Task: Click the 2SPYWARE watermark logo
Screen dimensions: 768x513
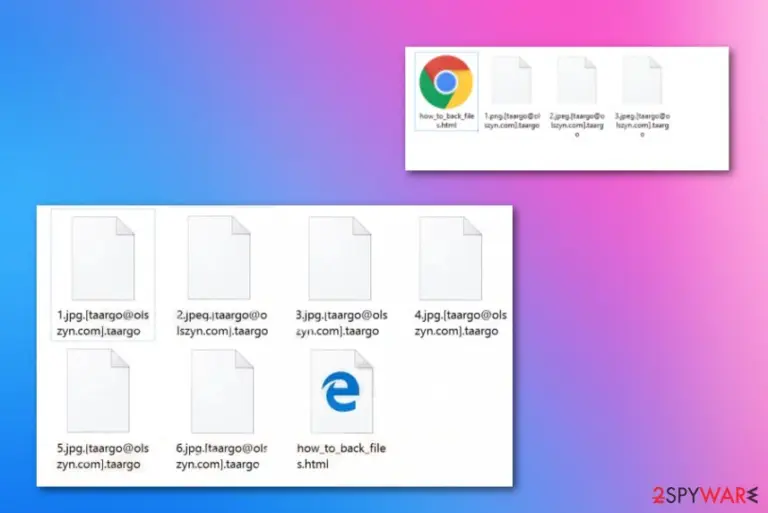Action: 705,495
